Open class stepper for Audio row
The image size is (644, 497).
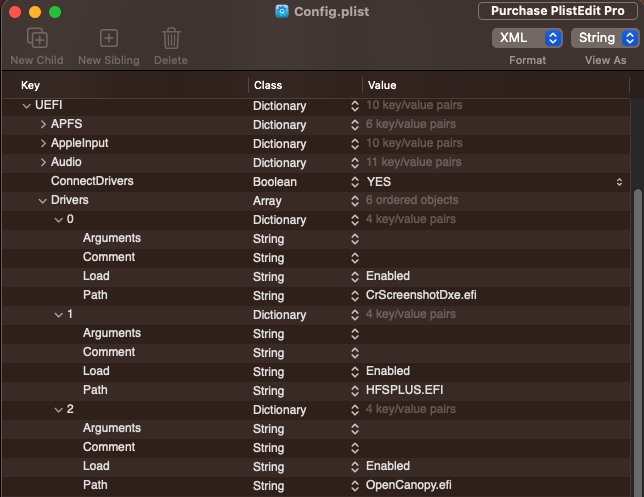(355, 163)
